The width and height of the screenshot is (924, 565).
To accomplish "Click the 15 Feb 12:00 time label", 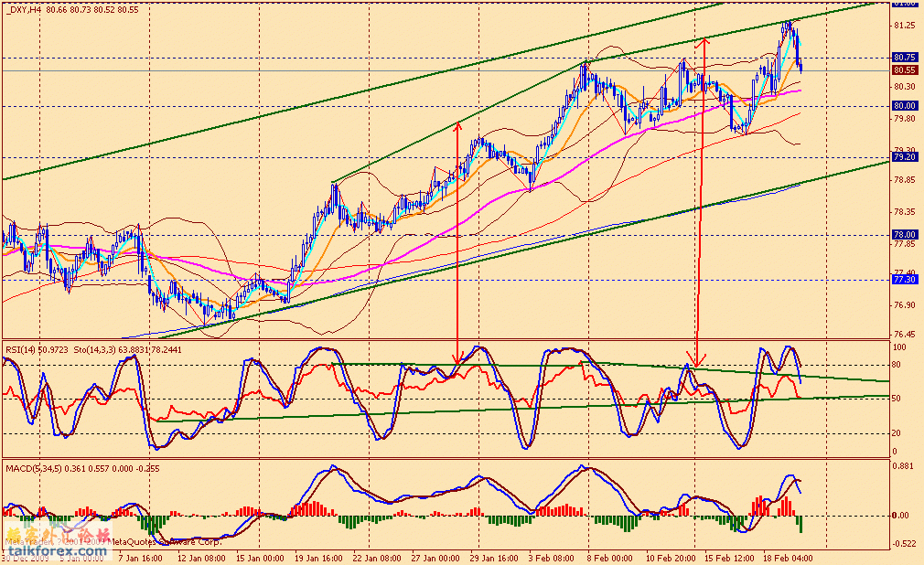I will point(729,559).
